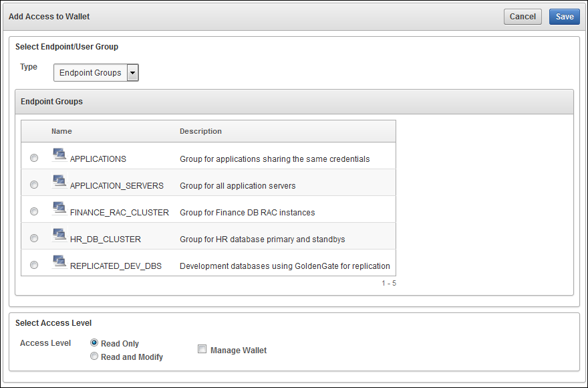Click the APPLICATION_SERVERS group icon
This screenshot has height=388, width=588.
[x=59, y=181]
